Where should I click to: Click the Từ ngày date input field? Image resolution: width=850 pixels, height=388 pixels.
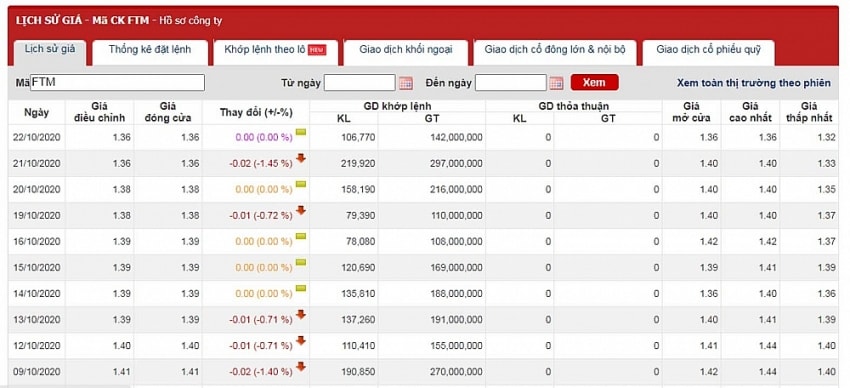click(x=360, y=82)
